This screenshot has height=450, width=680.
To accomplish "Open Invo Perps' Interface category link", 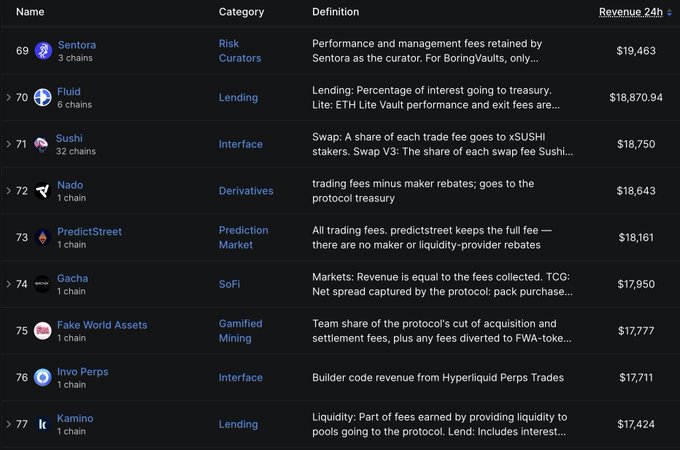I will tap(241, 378).
